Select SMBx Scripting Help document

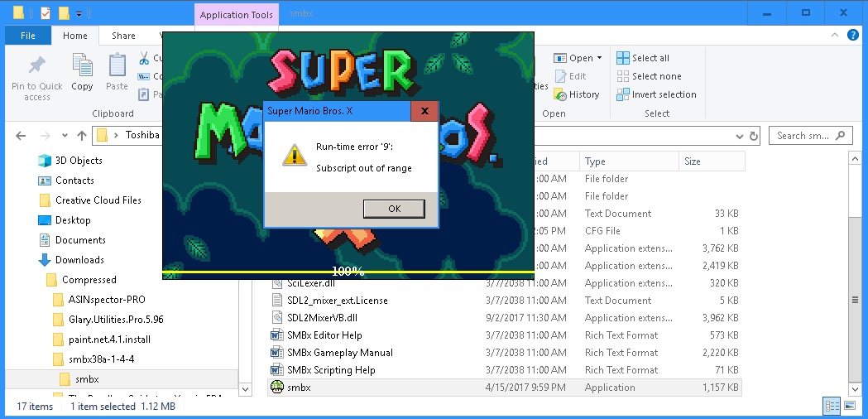[504, 369]
